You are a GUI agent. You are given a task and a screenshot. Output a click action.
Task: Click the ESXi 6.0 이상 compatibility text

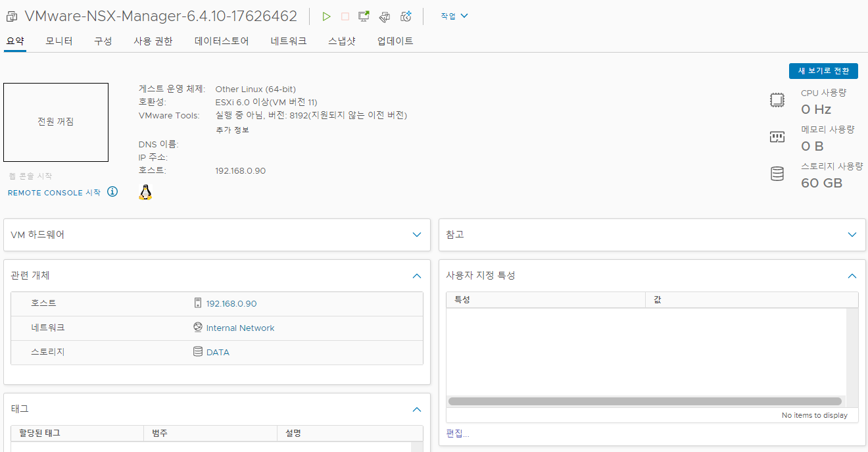[266, 102]
